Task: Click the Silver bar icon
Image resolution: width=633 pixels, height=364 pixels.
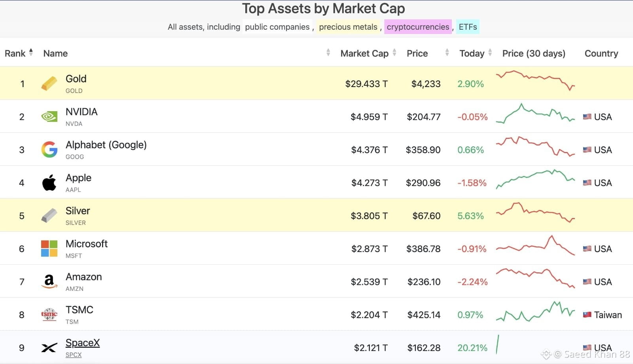Action: coord(49,216)
